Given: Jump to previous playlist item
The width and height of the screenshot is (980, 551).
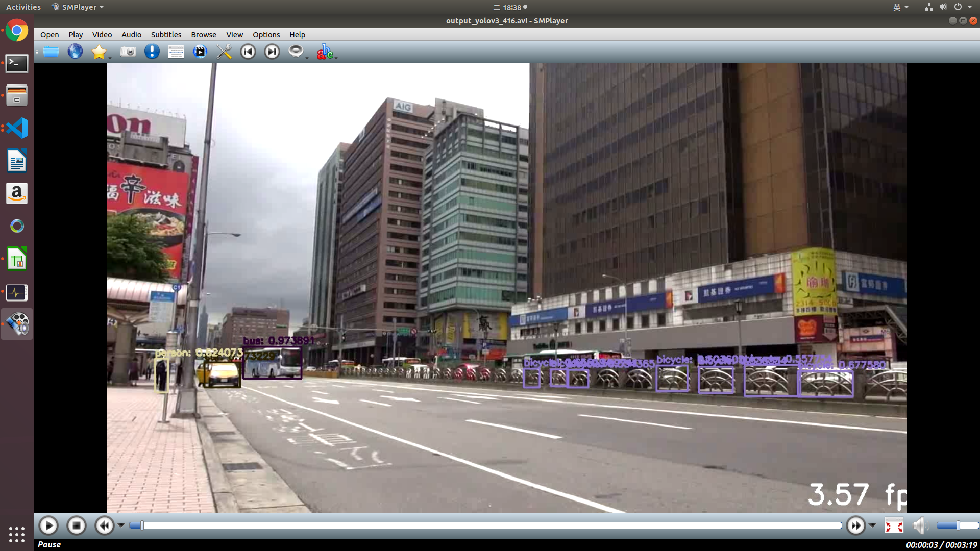Looking at the screenshot, I should click(x=248, y=52).
